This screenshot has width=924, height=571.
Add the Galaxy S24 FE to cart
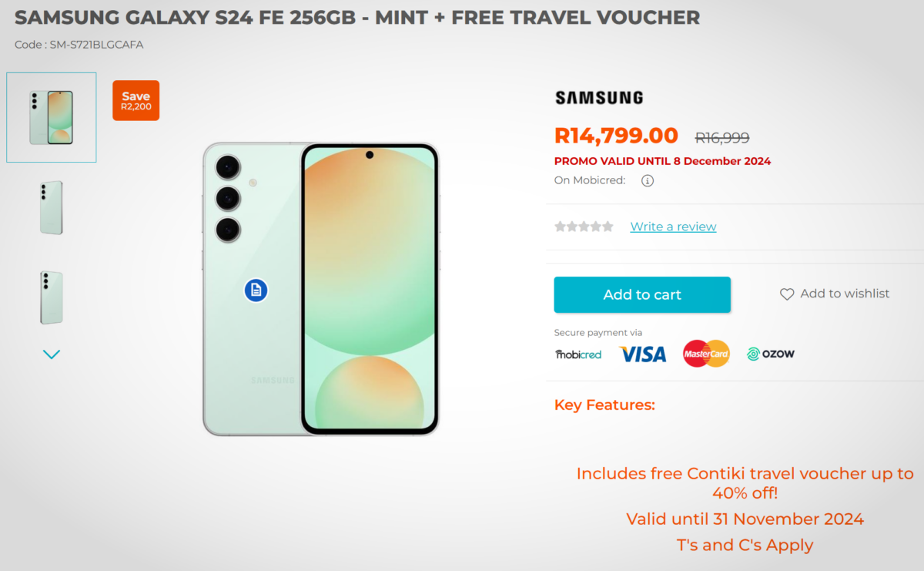coord(642,294)
